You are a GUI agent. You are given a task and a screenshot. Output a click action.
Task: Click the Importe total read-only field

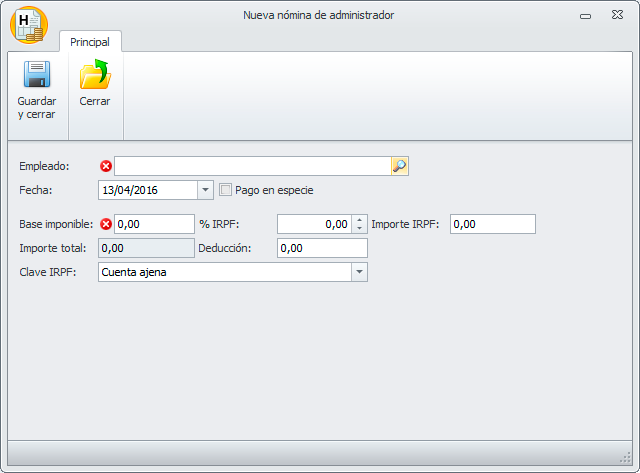[x=147, y=248]
